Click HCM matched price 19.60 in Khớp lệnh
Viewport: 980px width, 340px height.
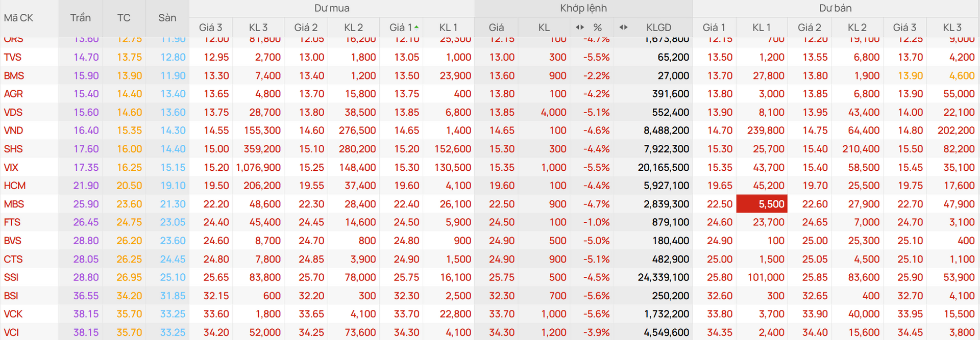pyautogui.click(x=502, y=186)
